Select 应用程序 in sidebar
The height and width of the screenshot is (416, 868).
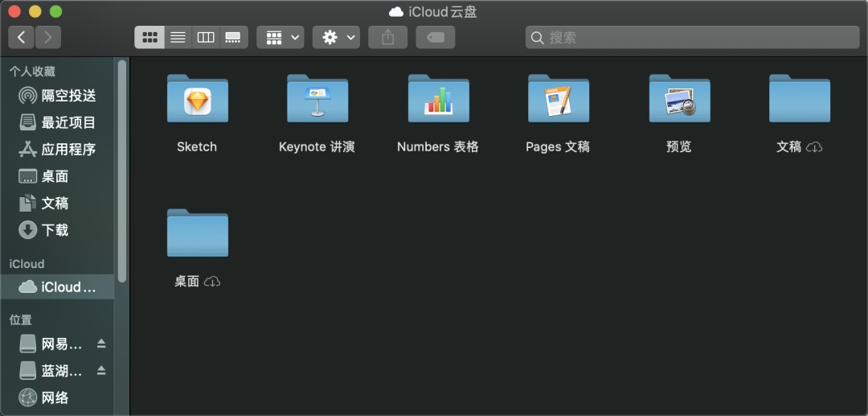click(58, 149)
